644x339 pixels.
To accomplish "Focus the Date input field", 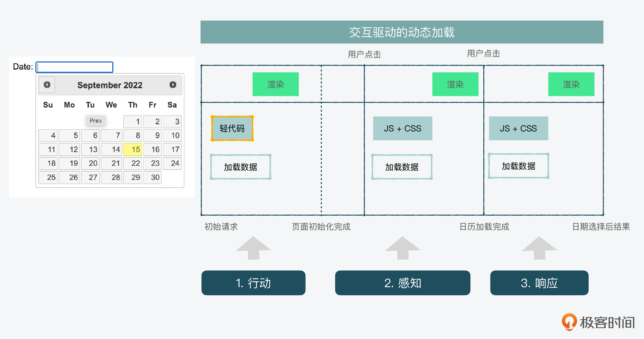I will point(74,67).
